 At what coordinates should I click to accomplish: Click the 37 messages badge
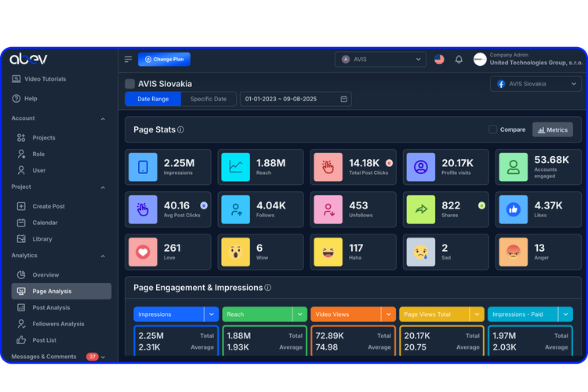point(93,357)
